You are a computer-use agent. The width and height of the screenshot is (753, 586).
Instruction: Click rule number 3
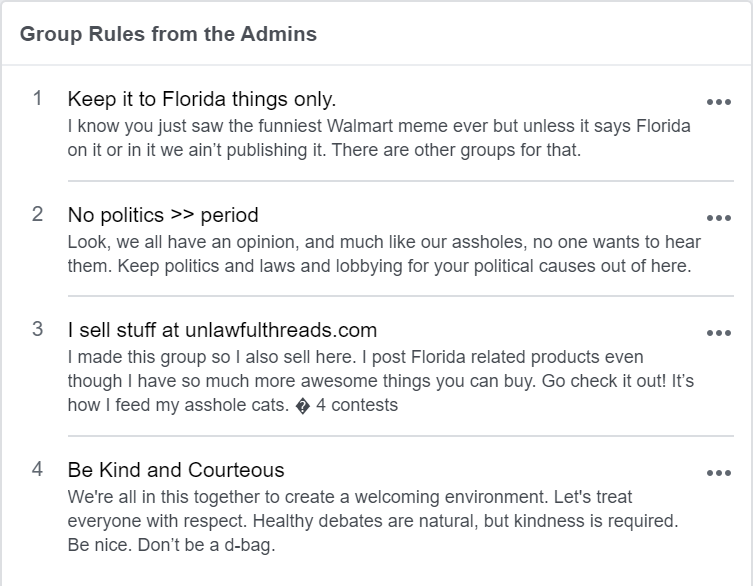point(37,330)
